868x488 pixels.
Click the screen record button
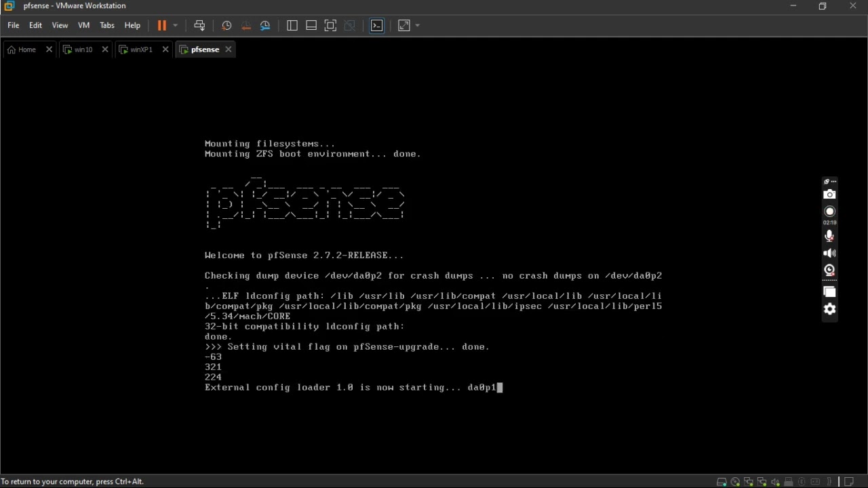click(x=829, y=211)
